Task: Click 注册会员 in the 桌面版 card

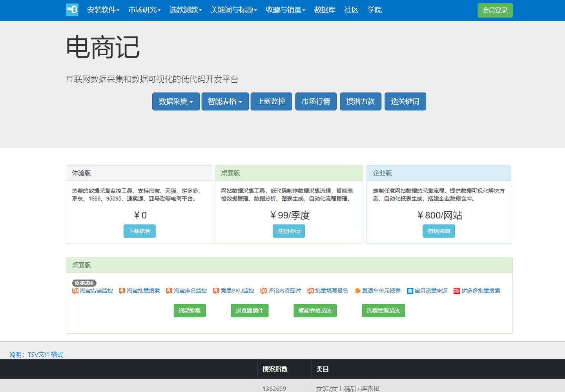Action: 289,231
